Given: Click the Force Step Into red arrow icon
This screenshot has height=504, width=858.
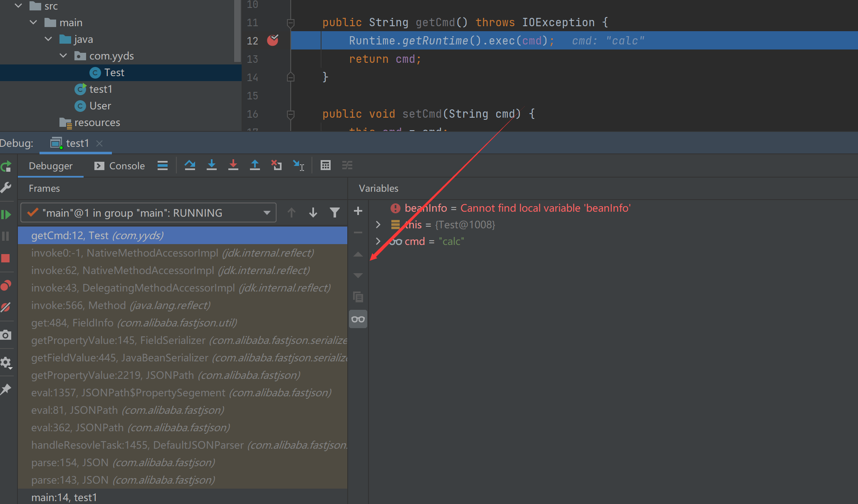Looking at the screenshot, I should coord(233,166).
